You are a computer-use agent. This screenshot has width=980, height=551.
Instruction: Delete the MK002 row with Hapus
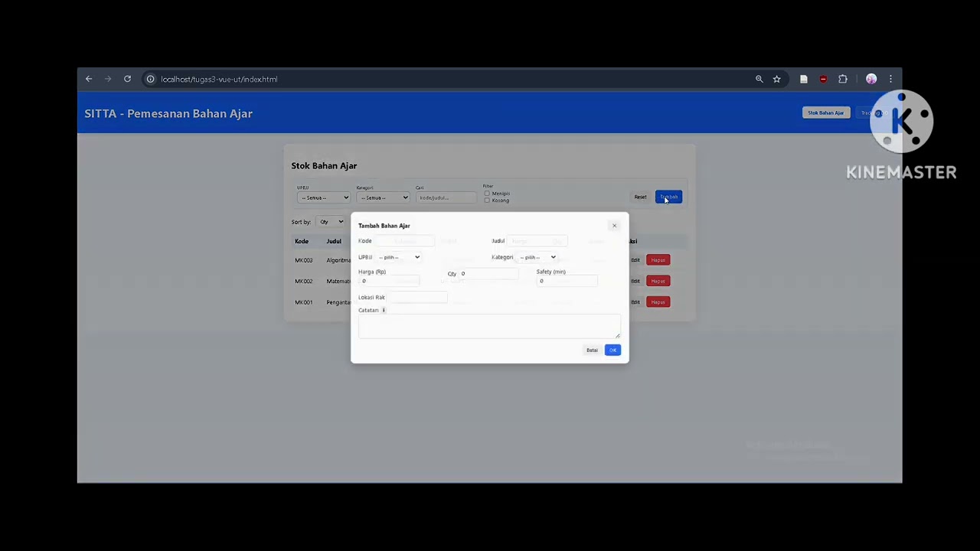(x=658, y=281)
